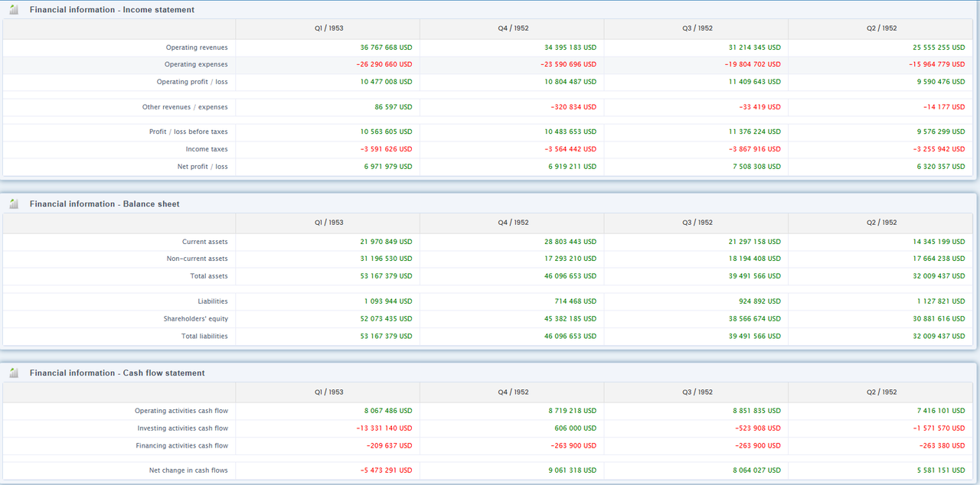This screenshot has width=980, height=485.
Task: Click the value 6 971 979 USD
Action: [388, 167]
